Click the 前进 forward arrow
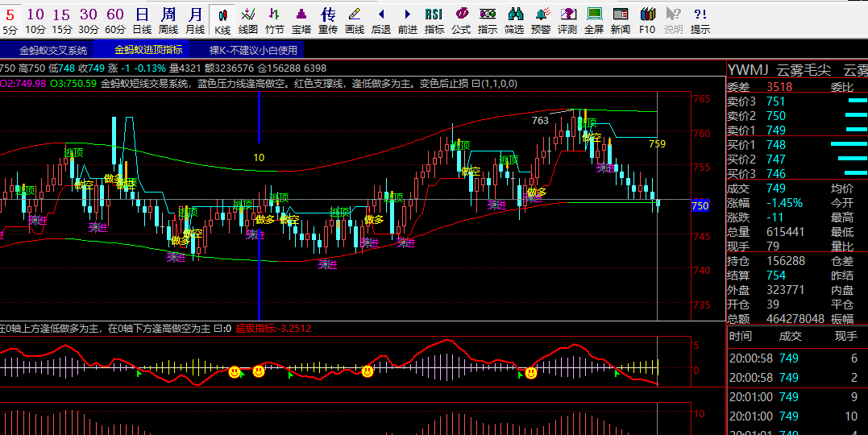The width and height of the screenshot is (868, 435). [408, 20]
